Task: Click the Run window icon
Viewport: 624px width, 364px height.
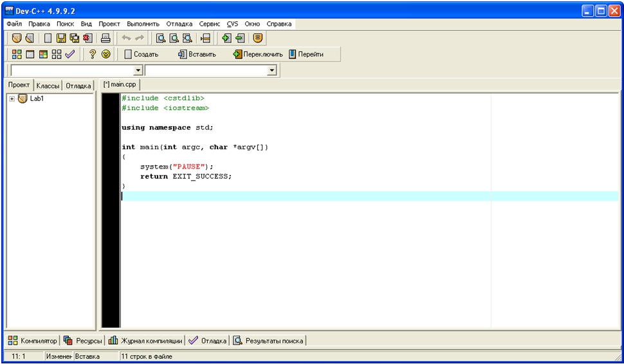Action: 30,54
